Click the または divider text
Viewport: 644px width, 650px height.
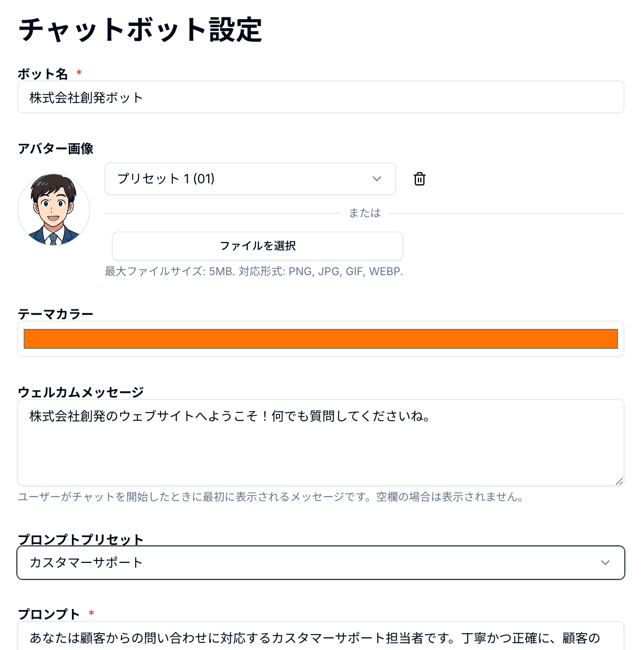pyautogui.click(x=365, y=213)
